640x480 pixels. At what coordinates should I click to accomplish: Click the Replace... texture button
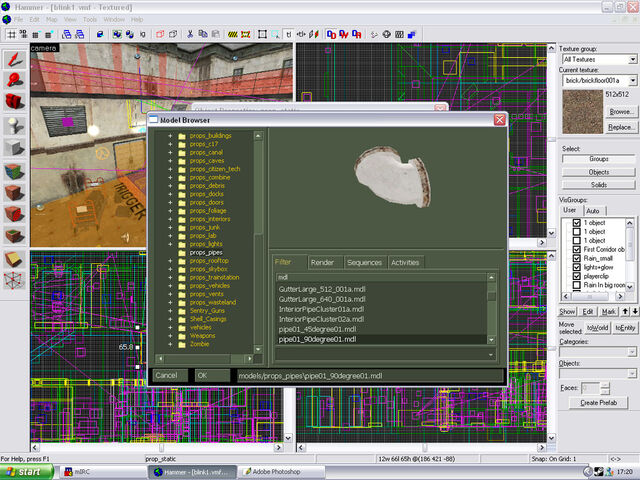[621, 127]
